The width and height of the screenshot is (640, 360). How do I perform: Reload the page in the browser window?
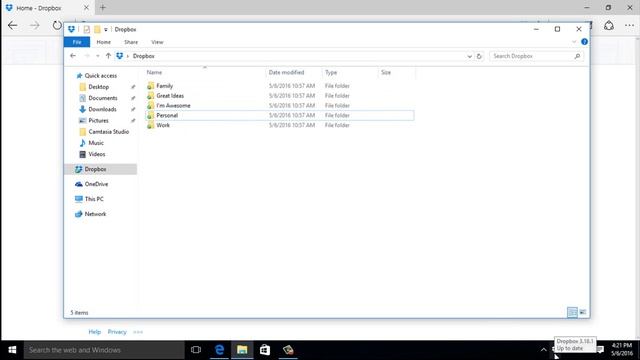[57, 25]
